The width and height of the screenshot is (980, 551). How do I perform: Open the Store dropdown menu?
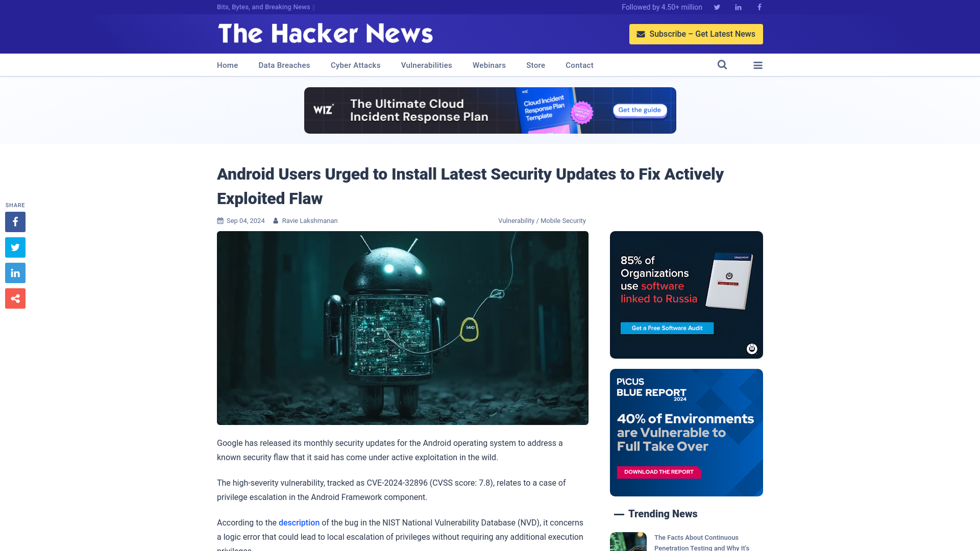coord(536,65)
